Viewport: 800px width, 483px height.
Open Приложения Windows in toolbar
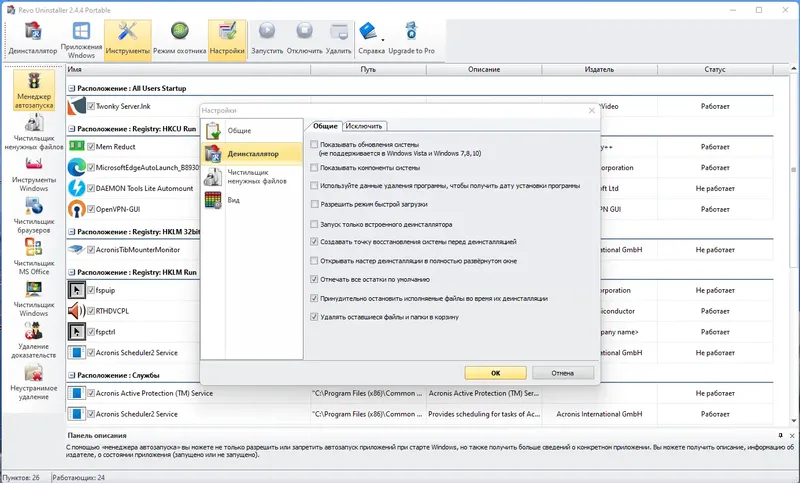click(81, 40)
